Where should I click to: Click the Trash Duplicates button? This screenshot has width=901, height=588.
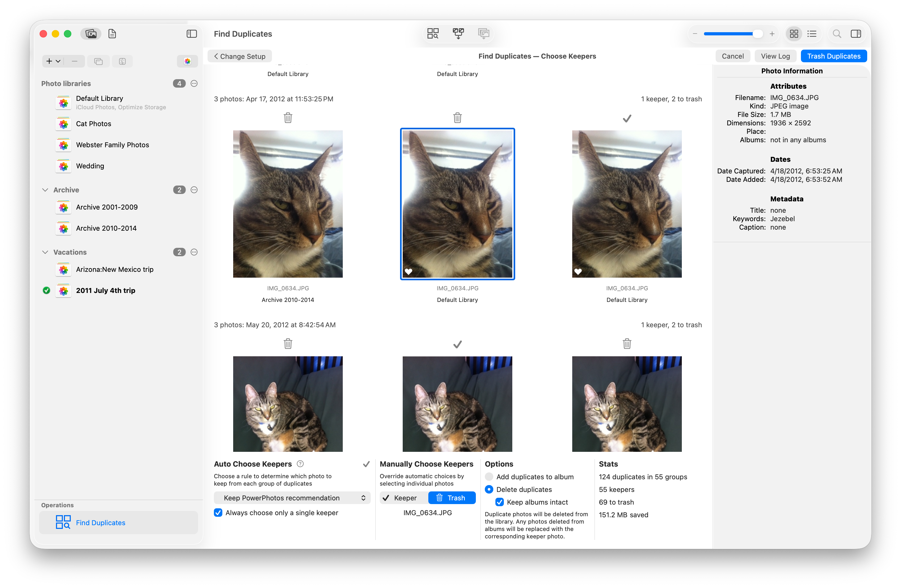834,56
